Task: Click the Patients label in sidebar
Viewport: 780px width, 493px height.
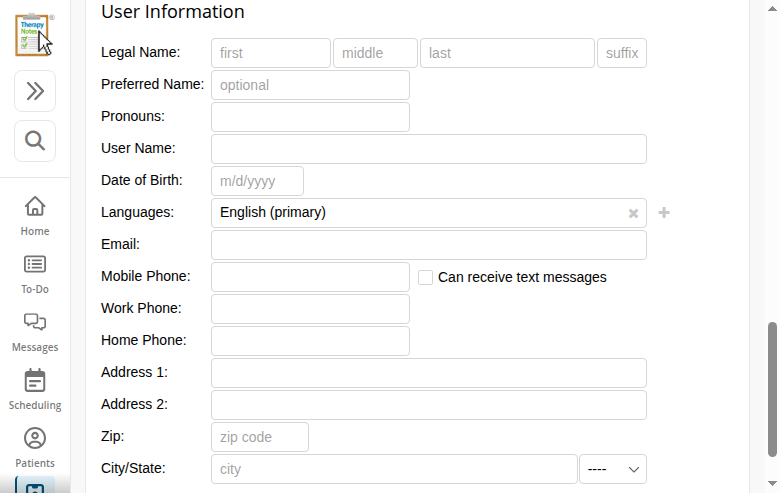Action: pyautogui.click(x=35, y=463)
